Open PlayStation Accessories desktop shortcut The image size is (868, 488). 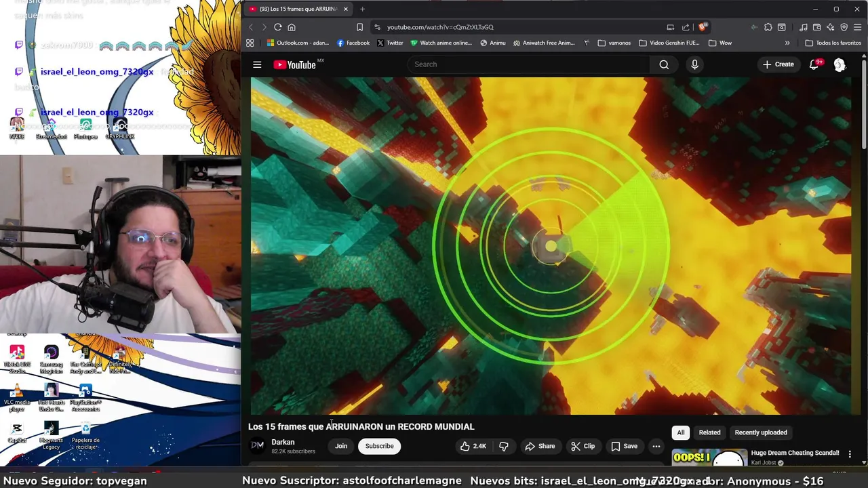[x=85, y=398]
